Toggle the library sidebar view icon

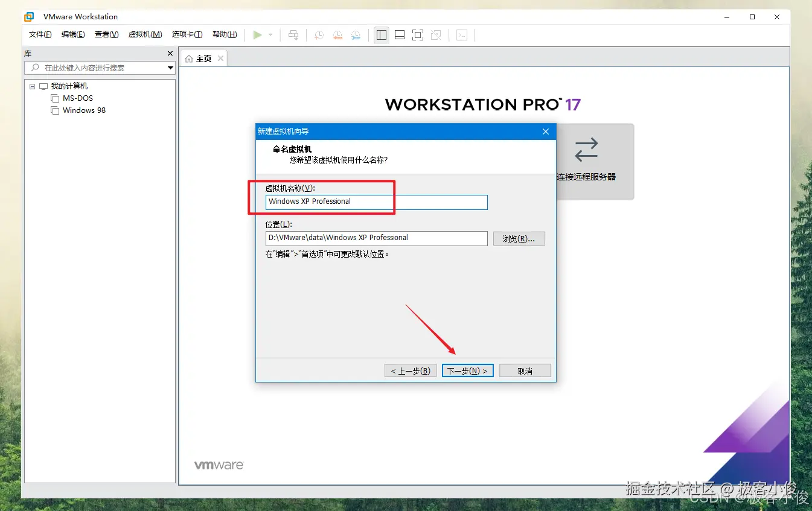click(x=382, y=35)
